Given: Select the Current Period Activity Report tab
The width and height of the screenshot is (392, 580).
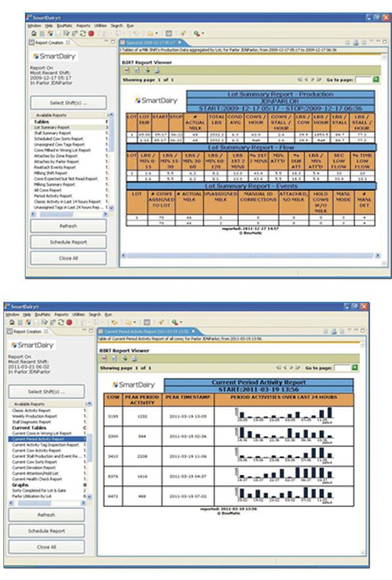Looking at the screenshot, I should pos(146,332).
